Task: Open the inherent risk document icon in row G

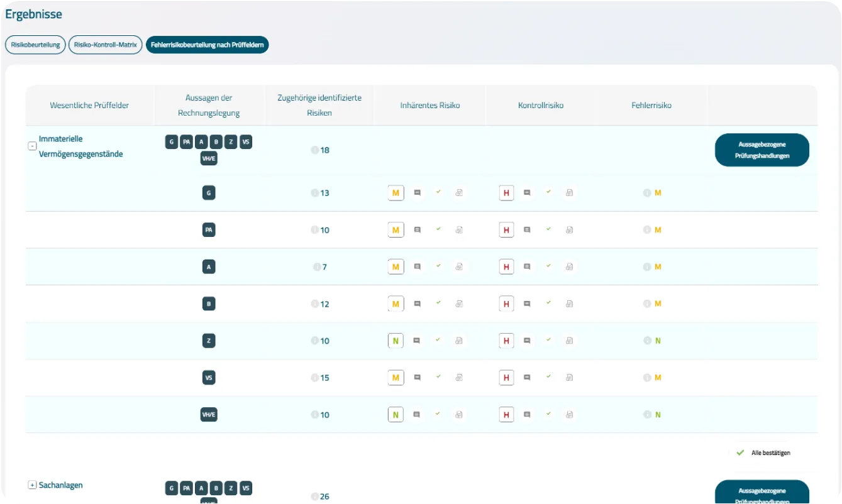Action: [459, 193]
